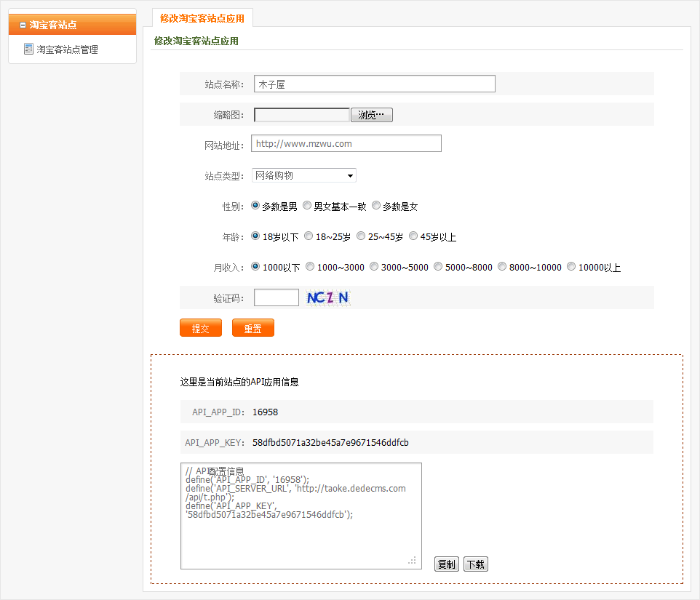Click the document icon beside 淘宝客站点管理
Screen dimensions: 700x600
pyautogui.click(x=28, y=49)
